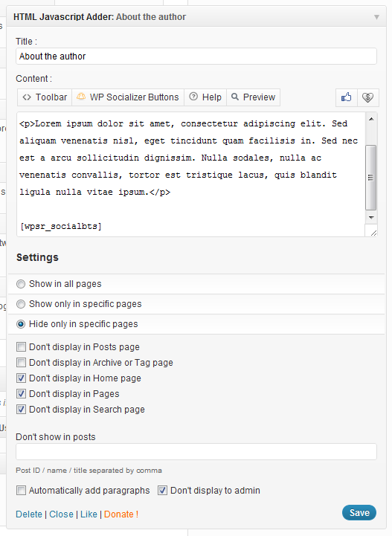Open WP Socializer Buttons menu

[128, 97]
